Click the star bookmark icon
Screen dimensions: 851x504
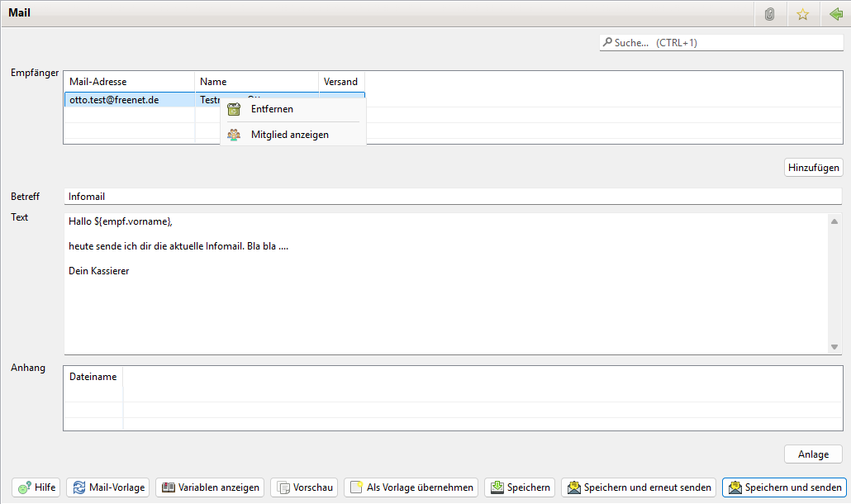pos(802,14)
